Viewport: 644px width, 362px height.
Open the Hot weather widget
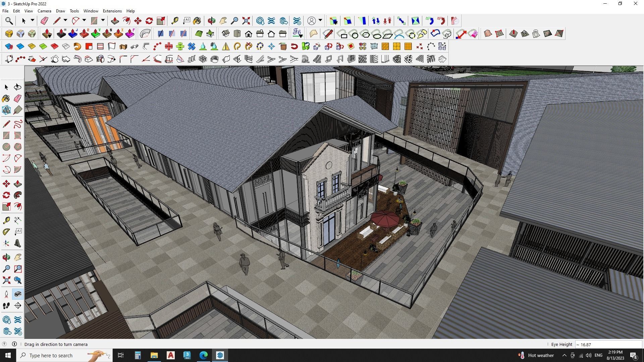click(536, 355)
